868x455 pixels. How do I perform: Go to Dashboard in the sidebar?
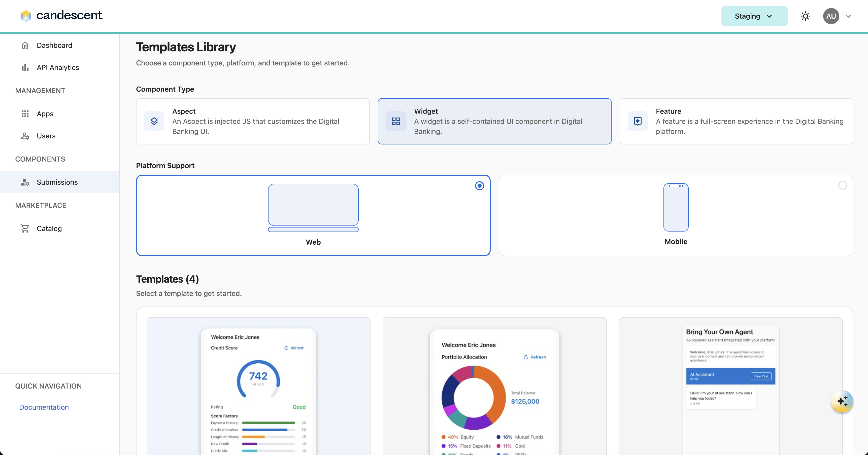[60, 45]
